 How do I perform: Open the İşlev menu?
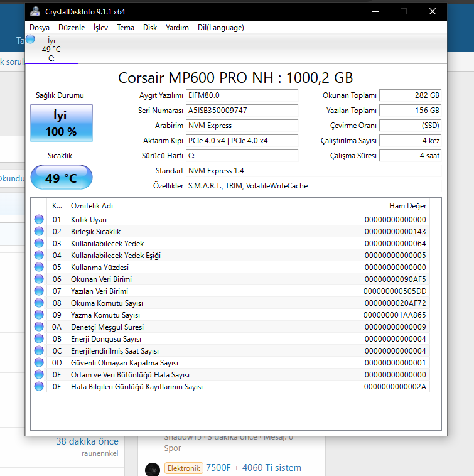coord(100,28)
